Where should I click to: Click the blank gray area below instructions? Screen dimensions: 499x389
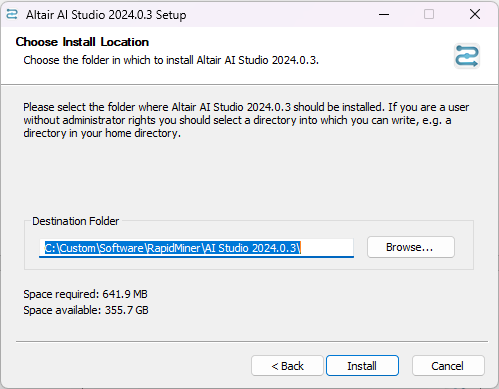[249, 177]
